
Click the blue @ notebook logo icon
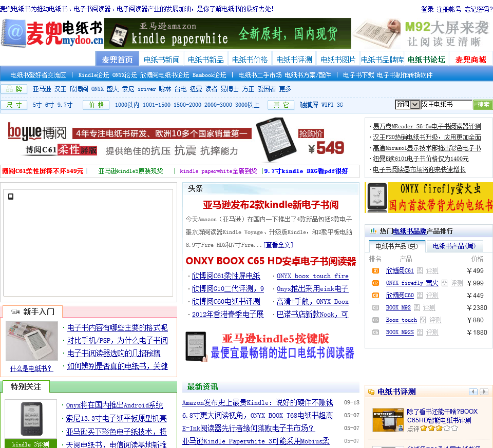13,33
